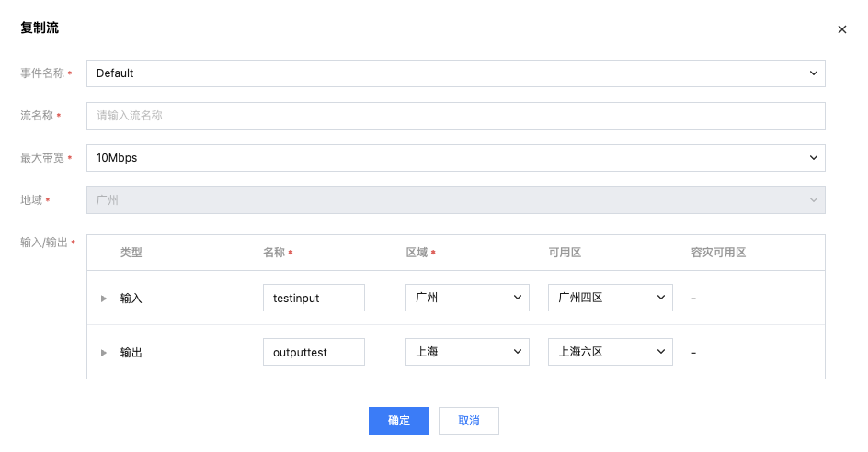The width and height of the screenshot is (868, 452).
Task: Open the 事件名称 dropdown showing Default
Action: pyautogui.click(x=455, y=73)
